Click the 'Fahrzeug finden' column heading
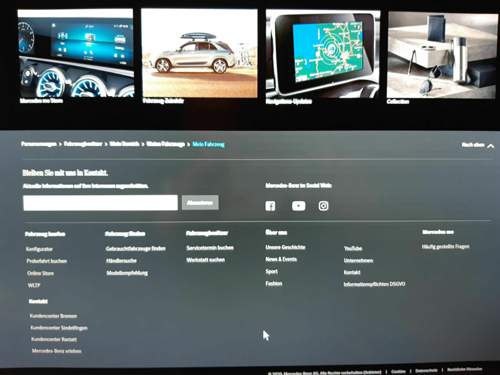The width and height of the screenshot is (500, 375). click(125, 234)
